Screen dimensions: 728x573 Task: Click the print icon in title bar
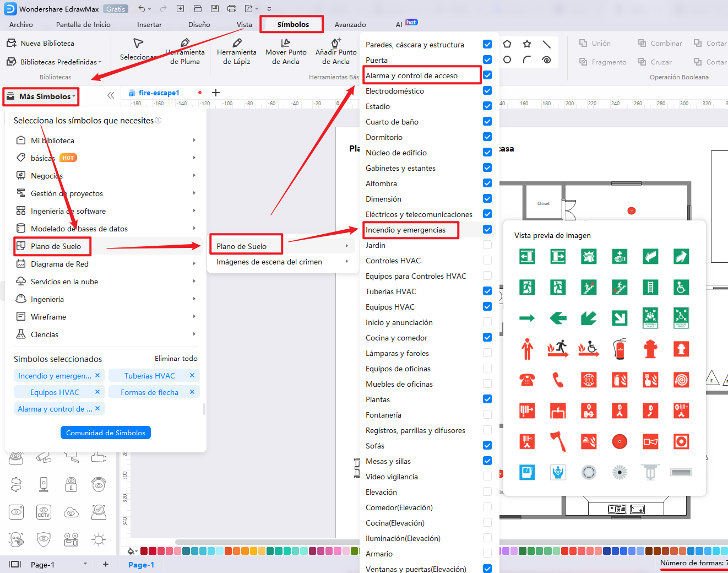(232, 9)
